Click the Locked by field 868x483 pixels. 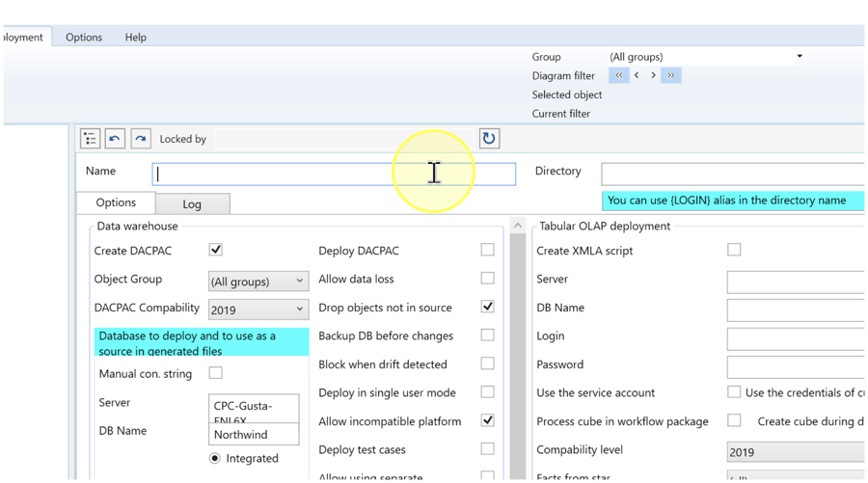coord(343,138)
